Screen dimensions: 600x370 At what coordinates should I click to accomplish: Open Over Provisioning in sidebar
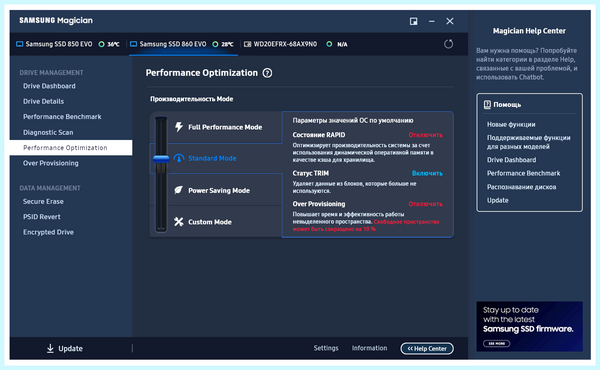(x=51, y=163)
